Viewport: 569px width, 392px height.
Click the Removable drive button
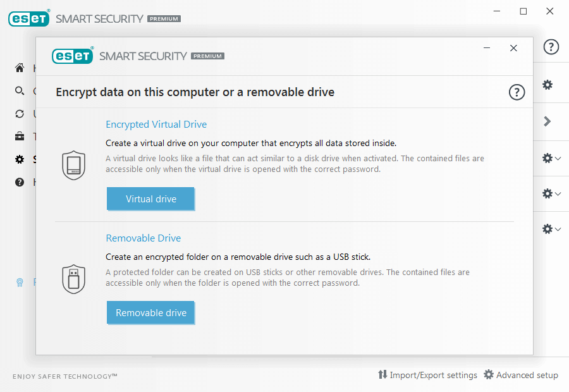(x=150, y=312)
